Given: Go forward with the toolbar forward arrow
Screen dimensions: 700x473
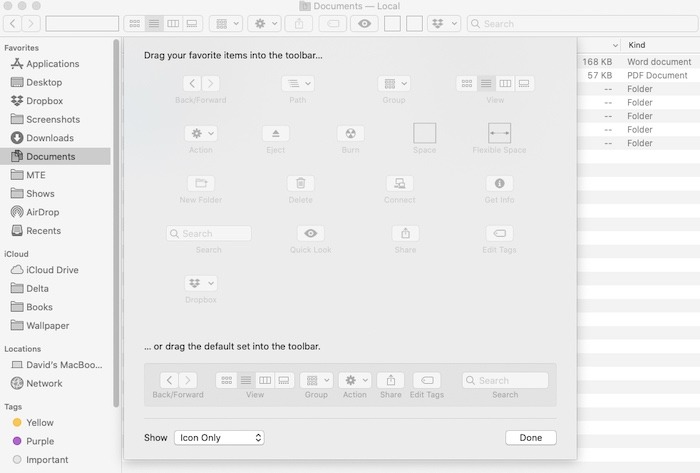Looking at the screenshot, I should pyautogui.click(x=31, y=24).
